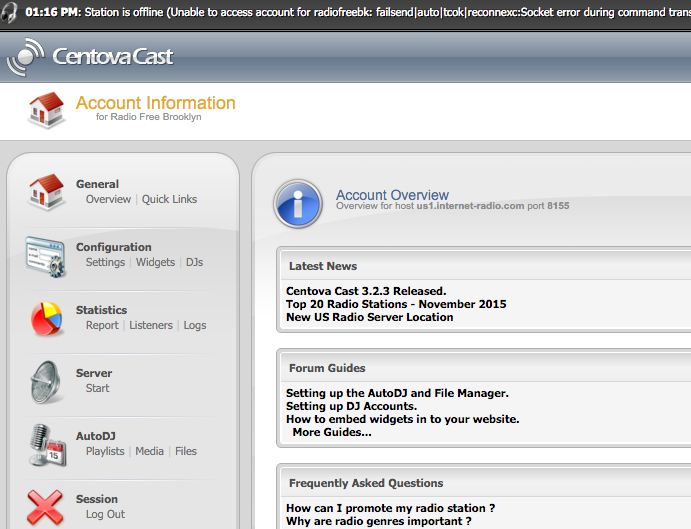Log Out of the session
The image size is (691, 529).
coord(105,514)
